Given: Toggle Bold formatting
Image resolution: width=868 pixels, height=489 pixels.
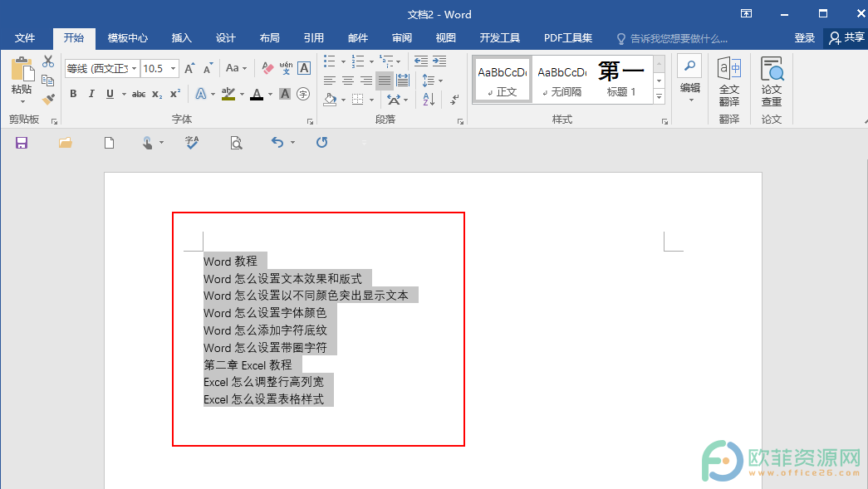Looking at the screenshot, I should click(x=73, y=94).
